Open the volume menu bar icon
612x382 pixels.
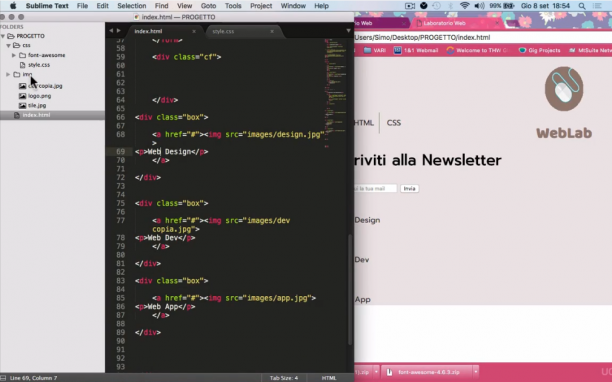click(x=479, y=6)
